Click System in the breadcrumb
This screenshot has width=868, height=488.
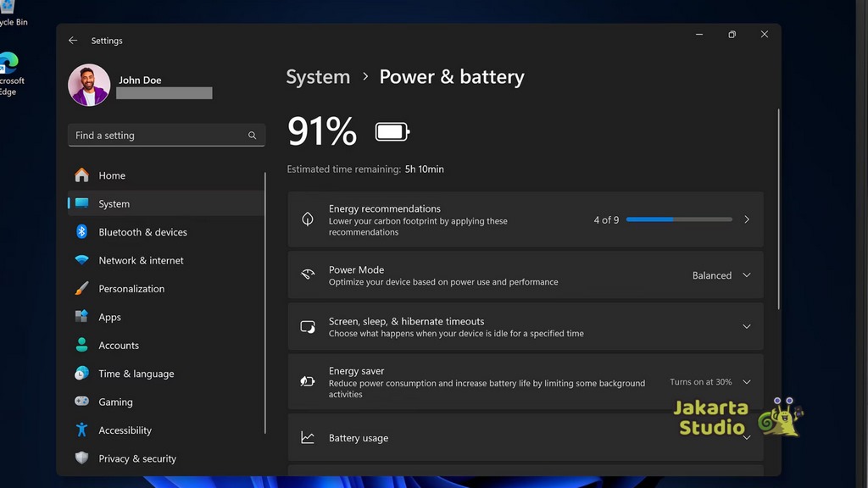pyautogui.click(x=318, y=77)
